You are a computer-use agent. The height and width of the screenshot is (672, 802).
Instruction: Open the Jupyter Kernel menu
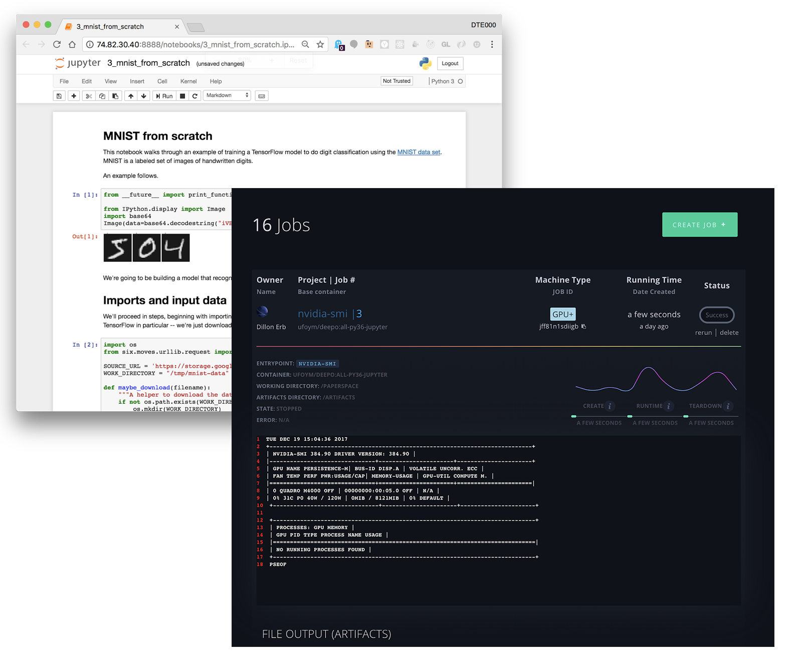[188, 81]
